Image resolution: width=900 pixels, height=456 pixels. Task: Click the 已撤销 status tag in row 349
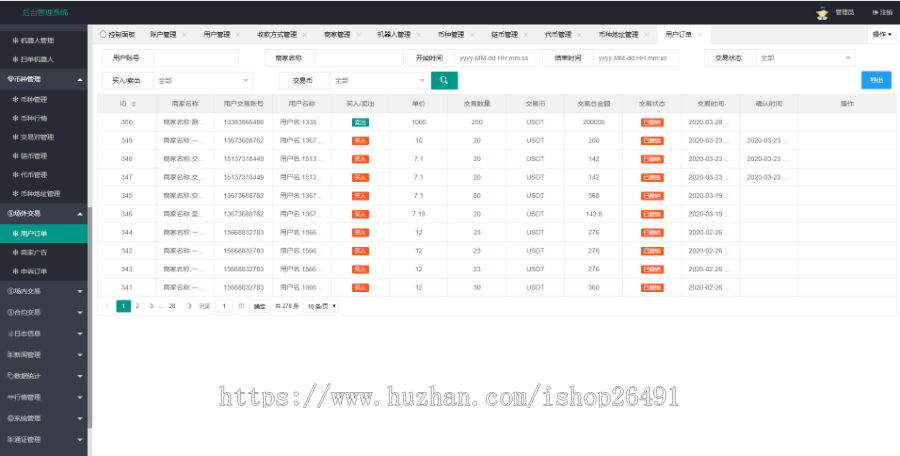pyautogui.click(x=652, y=141)
